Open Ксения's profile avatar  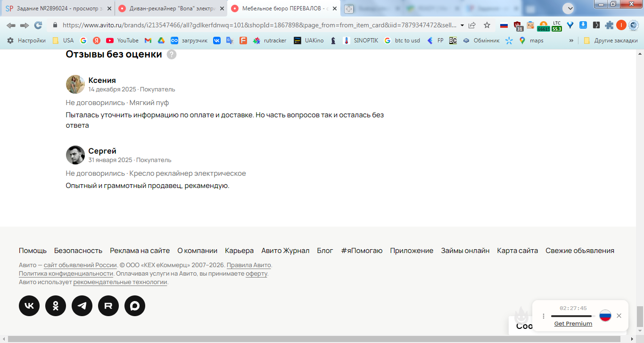pyautogui.click(x=75, y=84)
